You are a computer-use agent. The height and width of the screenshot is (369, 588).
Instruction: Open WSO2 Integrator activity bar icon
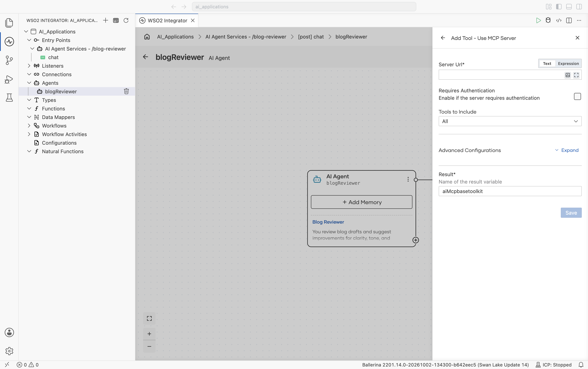coord(9,41)
